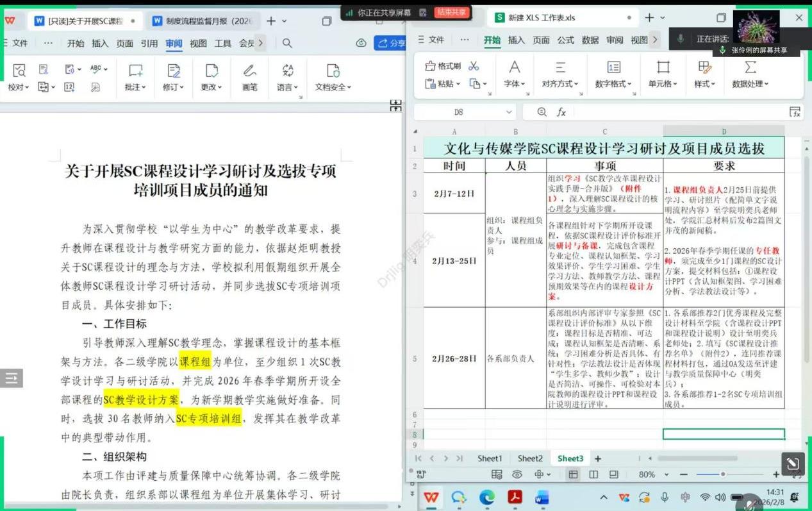Click the eye protection mode icon
This screenshot has height=511, width=812.
517,474
